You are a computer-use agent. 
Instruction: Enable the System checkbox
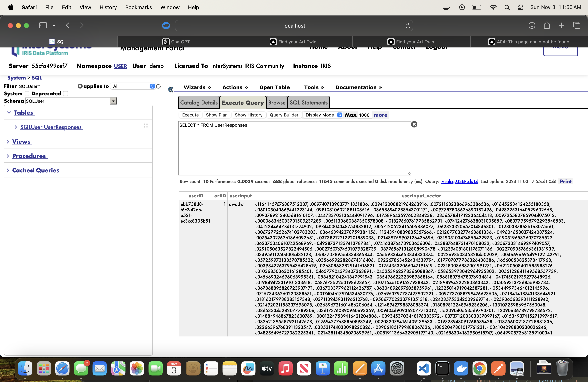27,94
